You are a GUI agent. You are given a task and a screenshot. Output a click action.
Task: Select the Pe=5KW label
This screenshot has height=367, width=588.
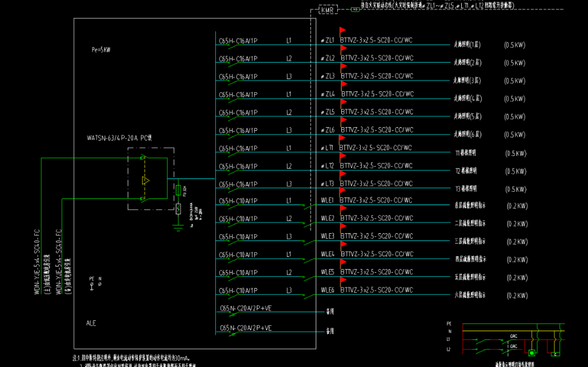[101, 49]
